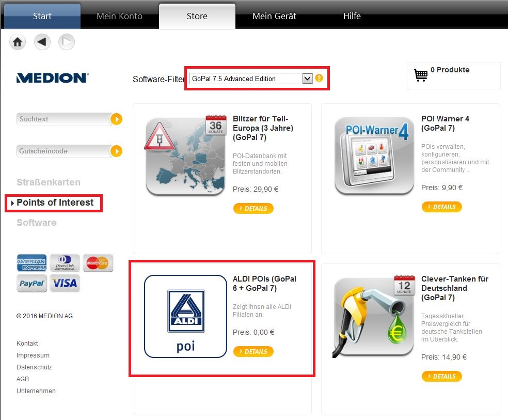The image size is (508, 420).
Task: Click the Software-Filter help question mark
Action: point(319,78)
